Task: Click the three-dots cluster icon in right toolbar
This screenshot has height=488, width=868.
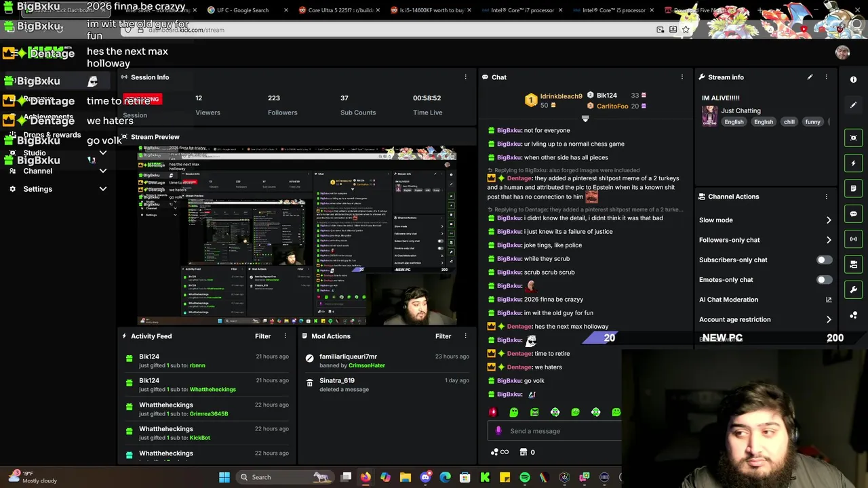Action: [x=853, y=315]
